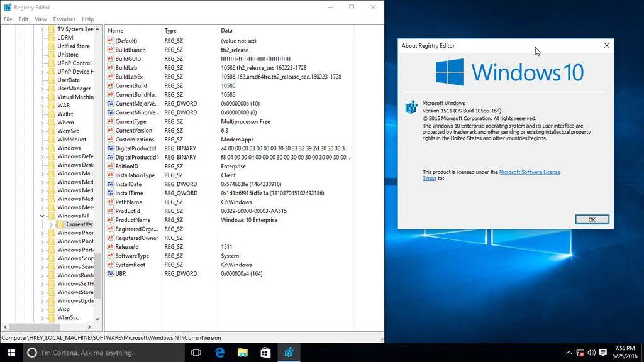This screenshot has height=362, width=644.
Task: Expand the Windows Defender tree node
Action: coord(42,156)
